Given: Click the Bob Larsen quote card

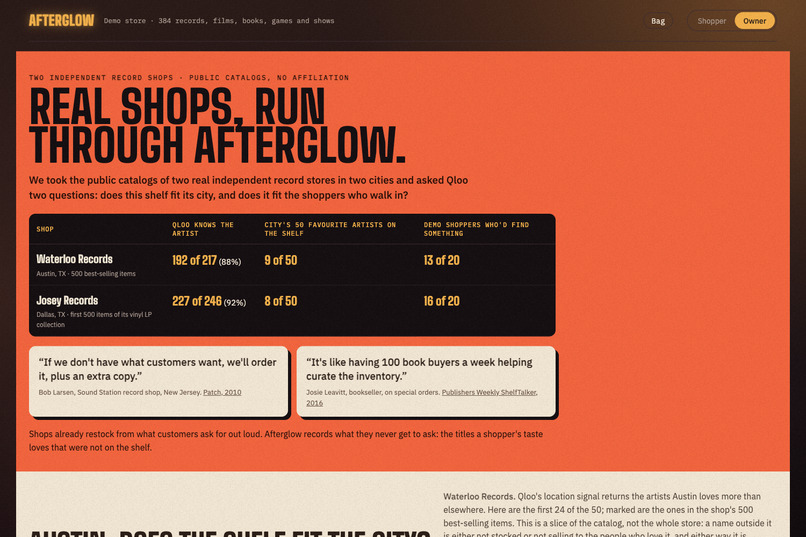Looking at the screenshot, I should coord(158,381).
